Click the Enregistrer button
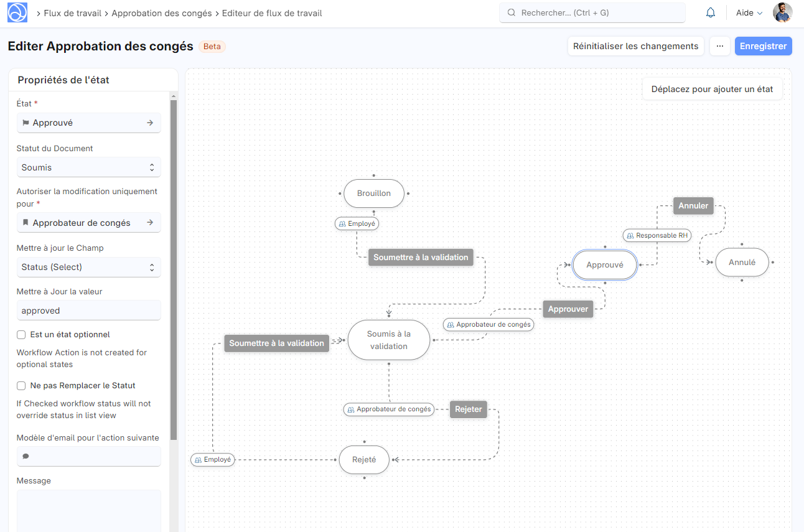The image size is (804, 532). (x=763, y=46)
